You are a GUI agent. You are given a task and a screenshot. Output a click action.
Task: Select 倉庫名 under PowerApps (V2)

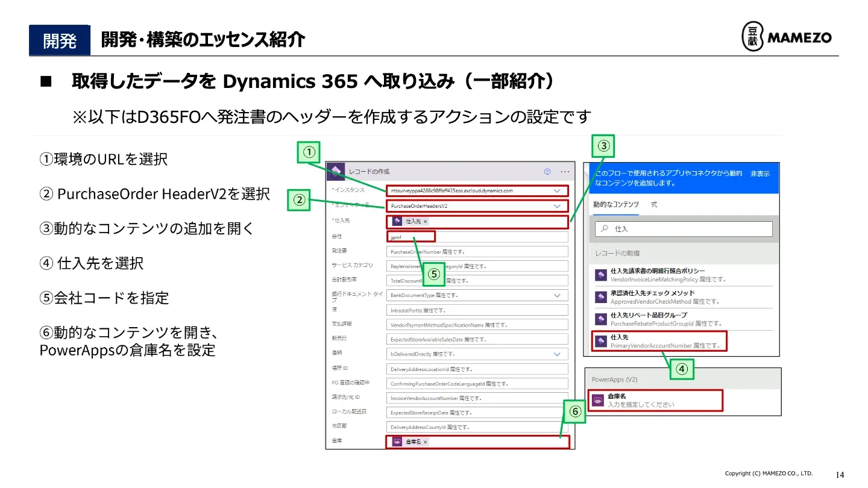coord(655,401)
